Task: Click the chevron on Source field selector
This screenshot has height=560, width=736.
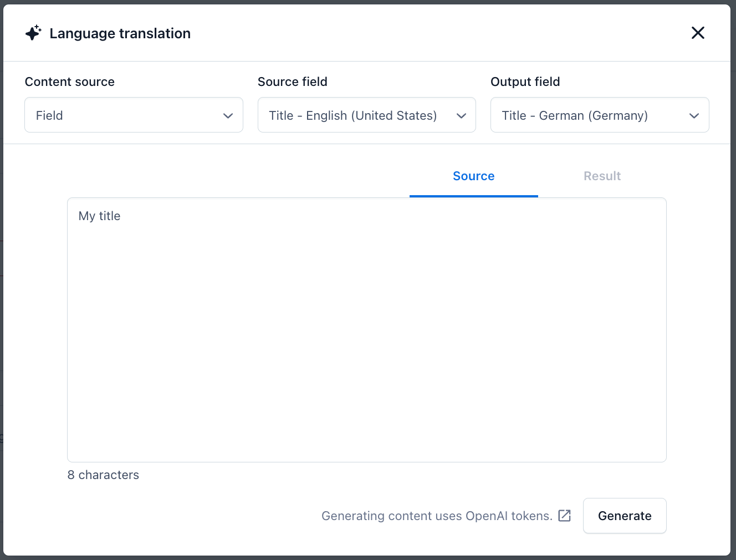Action: 461,116
